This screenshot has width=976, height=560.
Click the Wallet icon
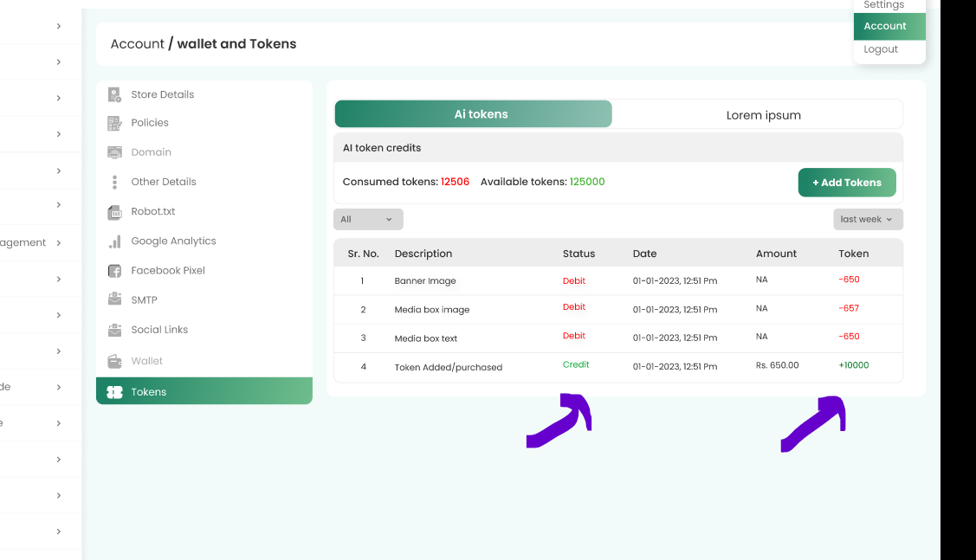(x=114, y=361)
